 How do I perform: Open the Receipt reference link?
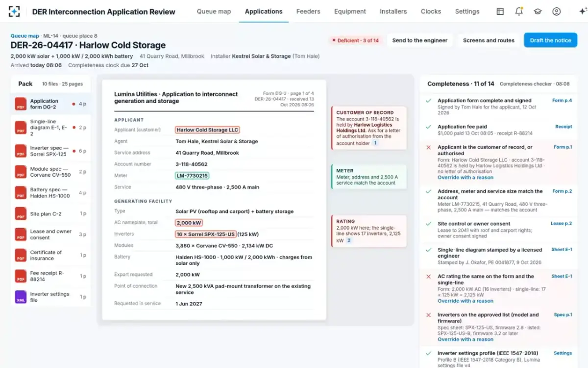point(563,127)
